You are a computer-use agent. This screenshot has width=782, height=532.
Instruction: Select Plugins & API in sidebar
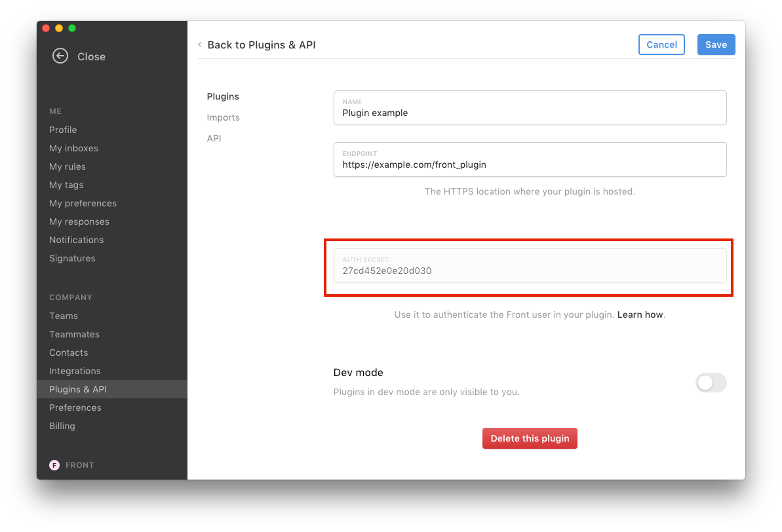pyautogui.click(x=112, y=389)
